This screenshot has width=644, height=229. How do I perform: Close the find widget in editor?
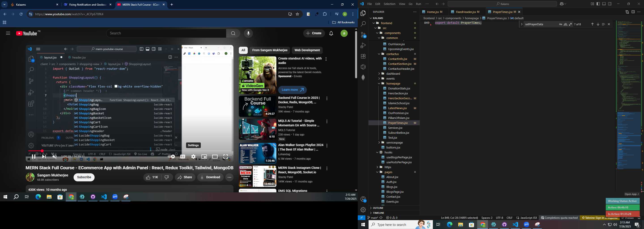click(609, 24)
